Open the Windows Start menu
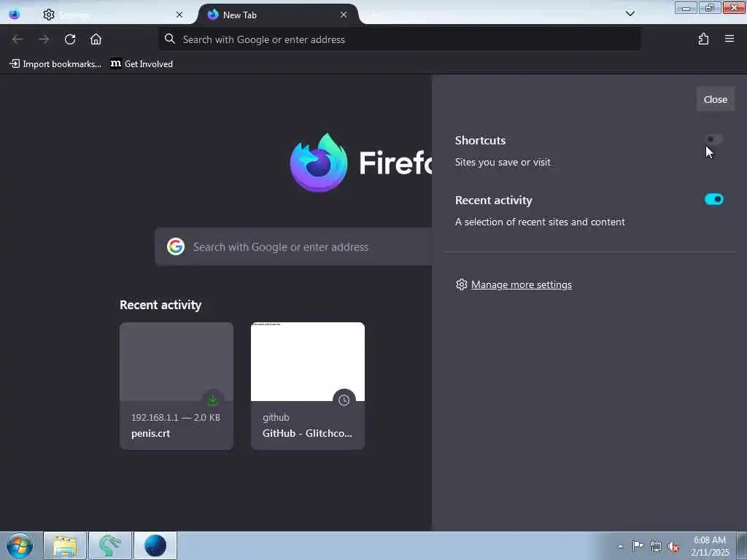 (20, 545)
